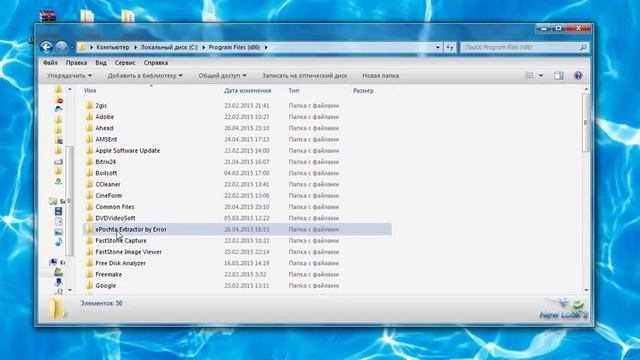This screenshot has height=360, width=640.
Task: Select ePochta Extractor by Error folder
Action: [x=237, y=229]
